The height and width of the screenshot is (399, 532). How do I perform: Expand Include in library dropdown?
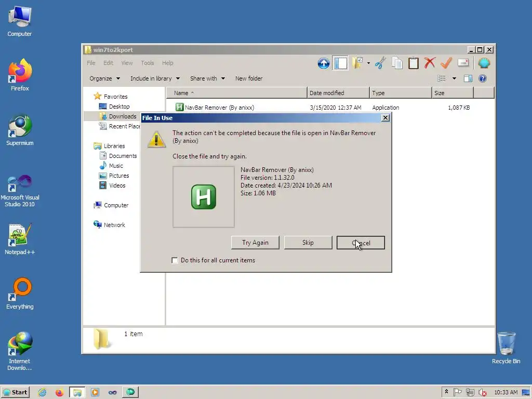point(155,79)
